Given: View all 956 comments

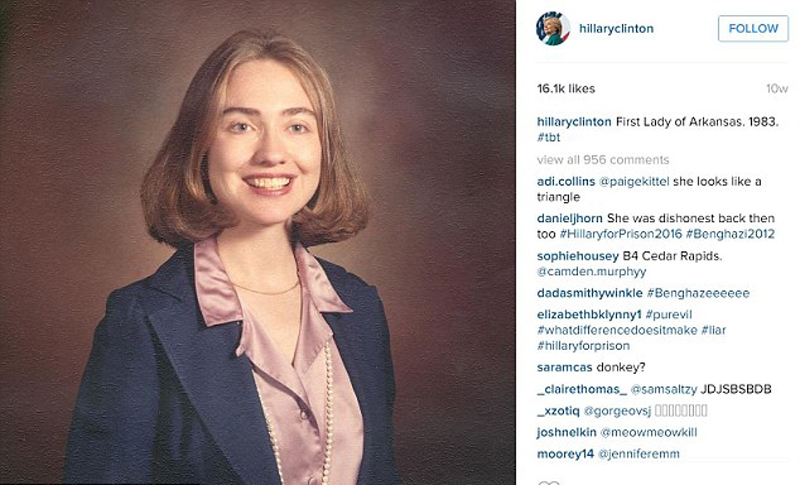Looking at the screenshot, I should [x=603, y=160].
